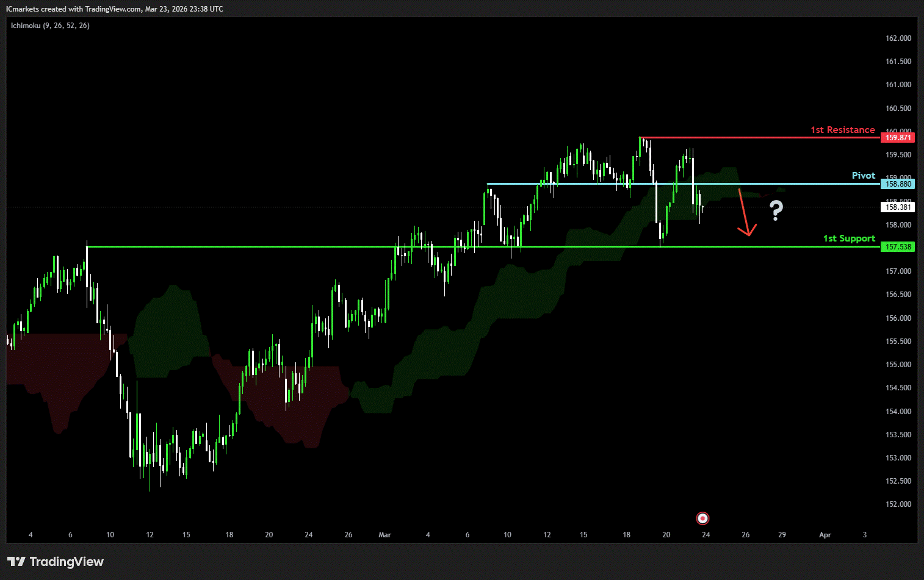
Task: Click the red downward arrow drawing
Action: [744, 213]
